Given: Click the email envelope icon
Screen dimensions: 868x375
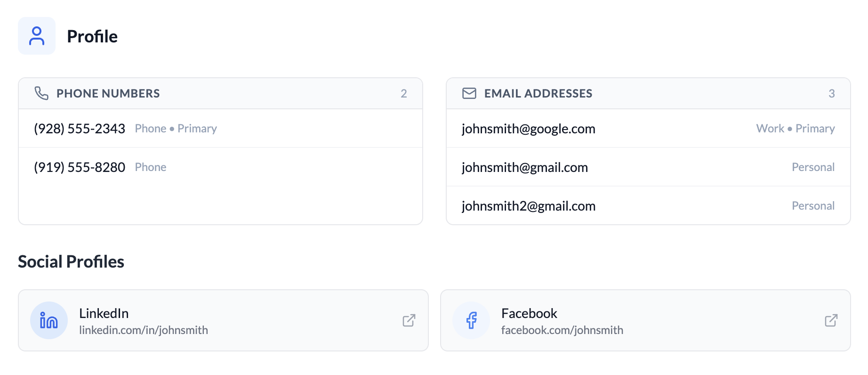Looking at the screenshot, I should pos(469,93).
